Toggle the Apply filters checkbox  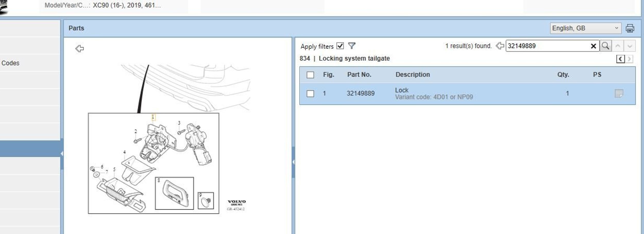[340, 46]
